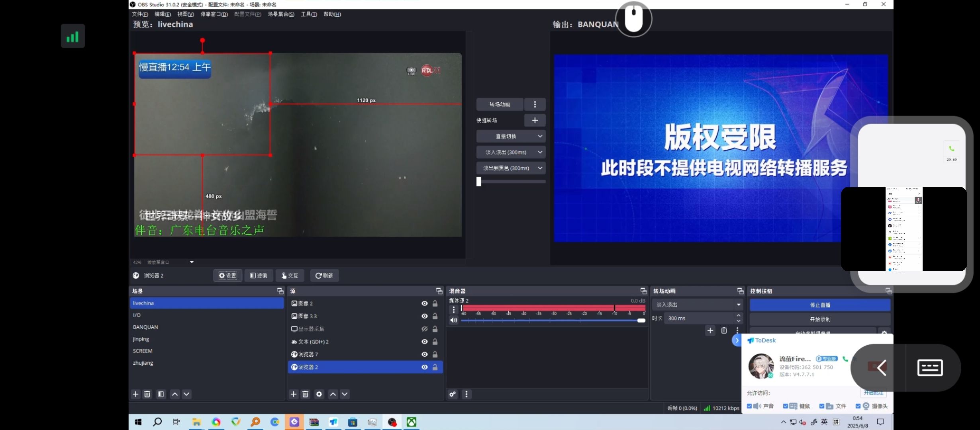
Task: Adjust the 媒体源 2 volume slider handle
Action: click(x=641, y=321)
